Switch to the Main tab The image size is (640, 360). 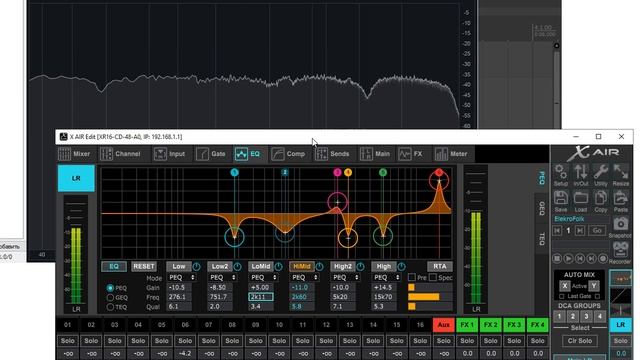[x=375, y=154]
